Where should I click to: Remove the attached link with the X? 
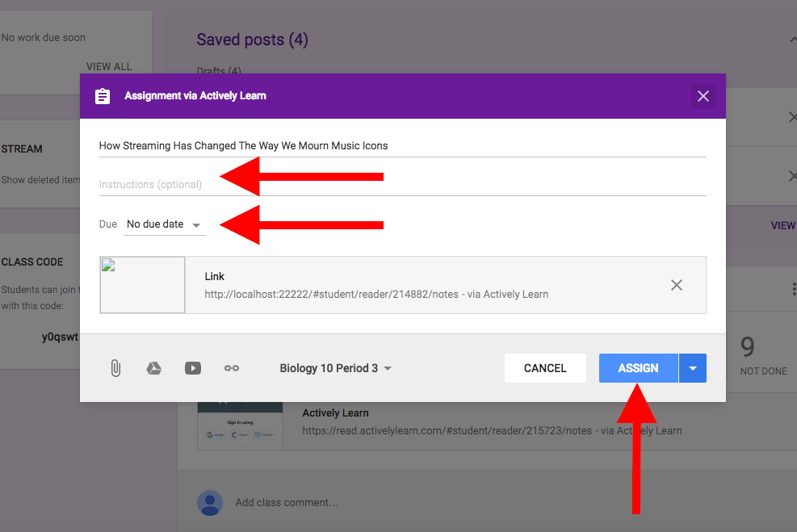677,285
